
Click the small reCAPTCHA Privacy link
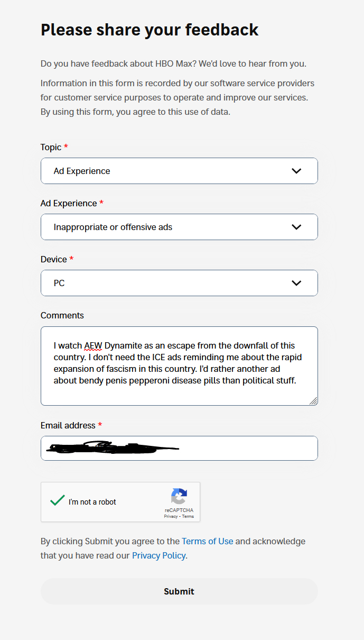click(x=171, y=516)
